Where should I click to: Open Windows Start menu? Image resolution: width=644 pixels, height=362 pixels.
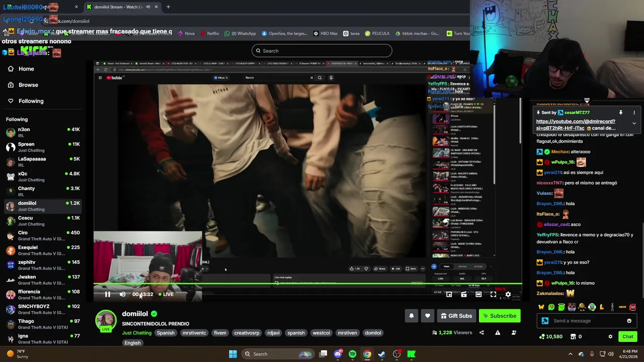pyautogui.click(x=232, y=354)
